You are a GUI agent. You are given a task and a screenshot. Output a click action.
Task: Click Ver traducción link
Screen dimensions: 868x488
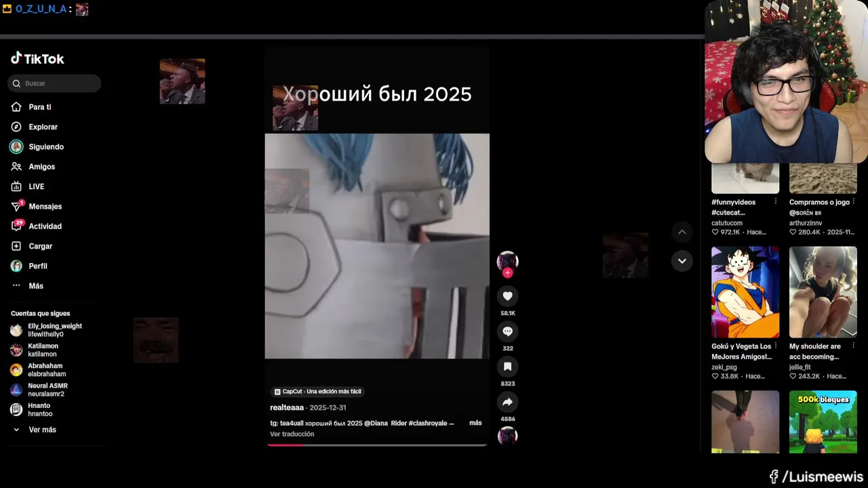click(x=292, y=434)
